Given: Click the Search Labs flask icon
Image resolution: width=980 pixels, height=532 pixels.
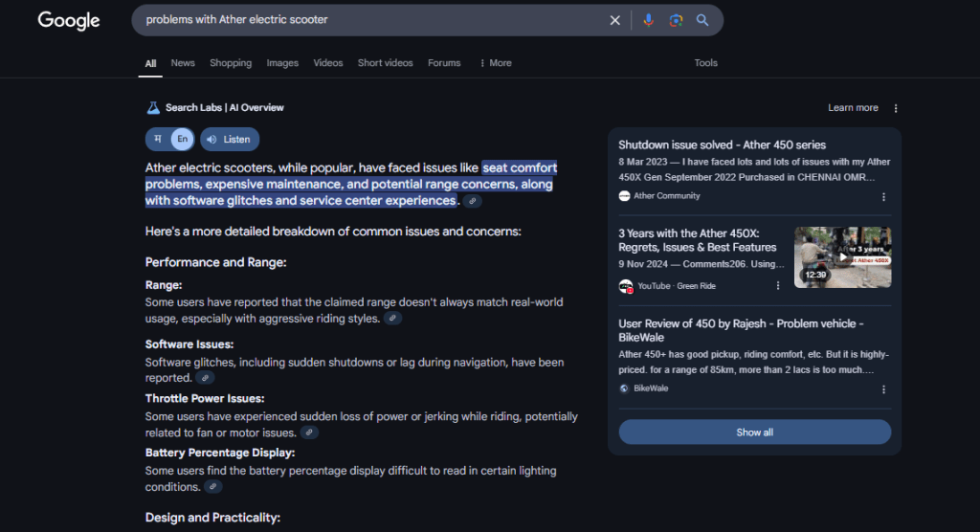Looking at the screenshot, I should [153, 108].
